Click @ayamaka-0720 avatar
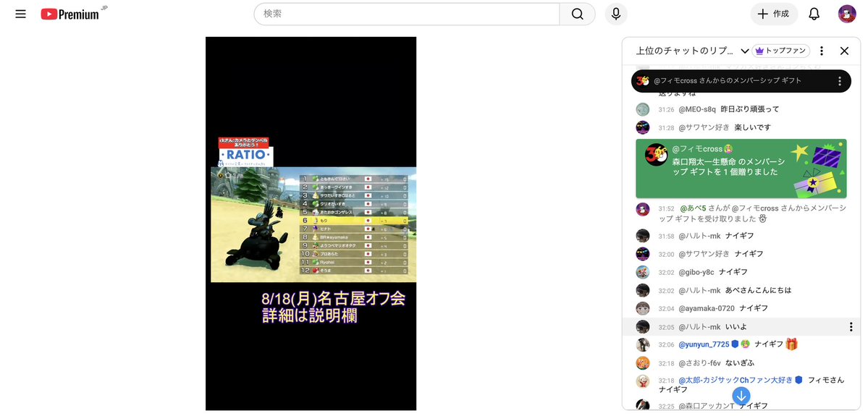The width and height of the screenshot is (868, 416). (x=642, y=308)
